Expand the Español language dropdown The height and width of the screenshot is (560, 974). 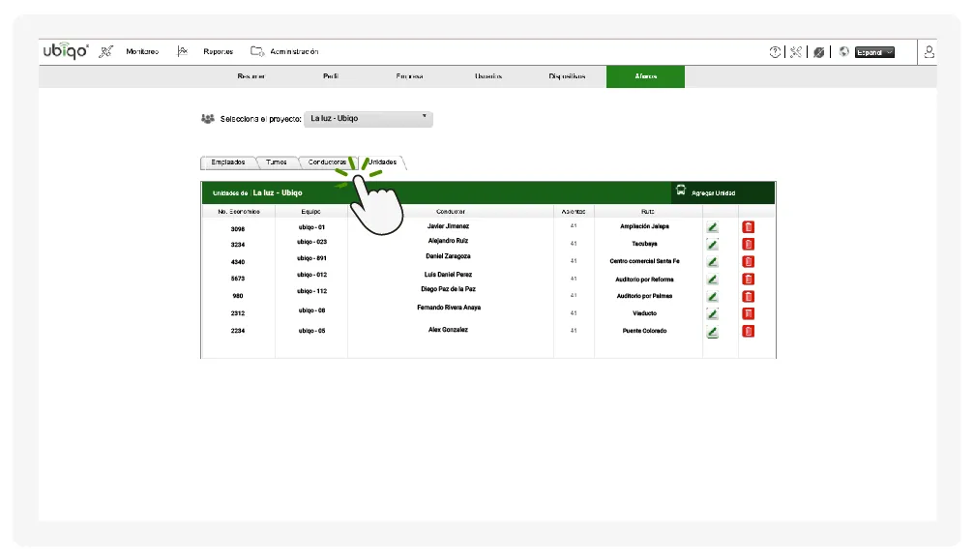tap(874, 52)
